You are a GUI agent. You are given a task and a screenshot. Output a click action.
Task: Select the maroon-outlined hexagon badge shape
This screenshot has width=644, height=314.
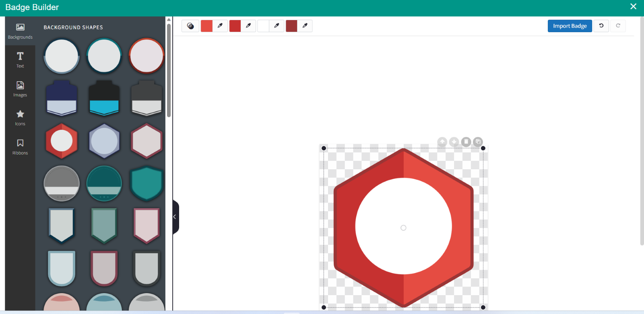click(x=147, y=141)
